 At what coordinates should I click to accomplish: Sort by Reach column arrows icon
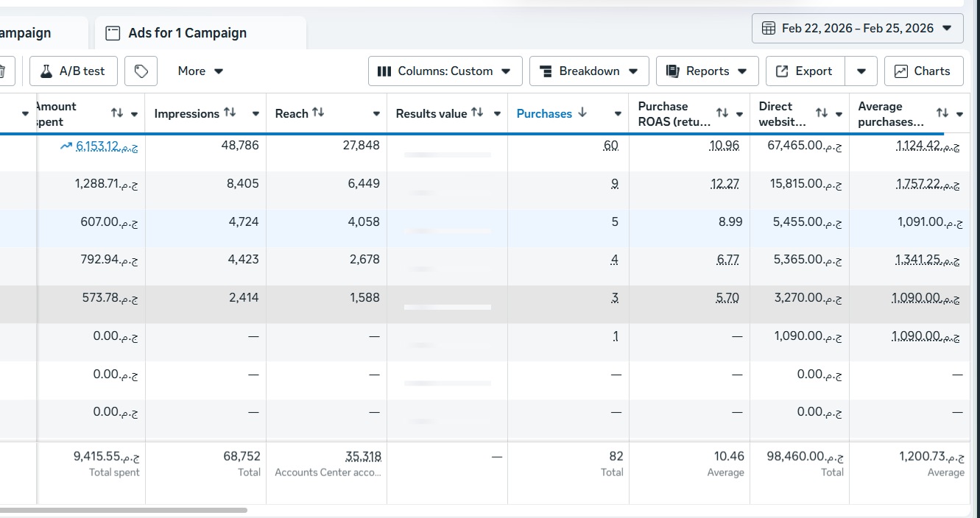[318, 113]
